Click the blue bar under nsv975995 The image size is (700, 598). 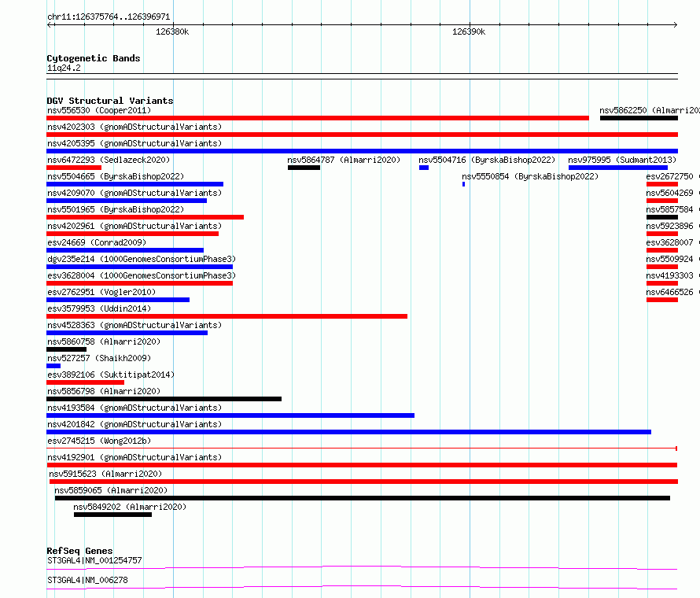[x=618, y=168]
